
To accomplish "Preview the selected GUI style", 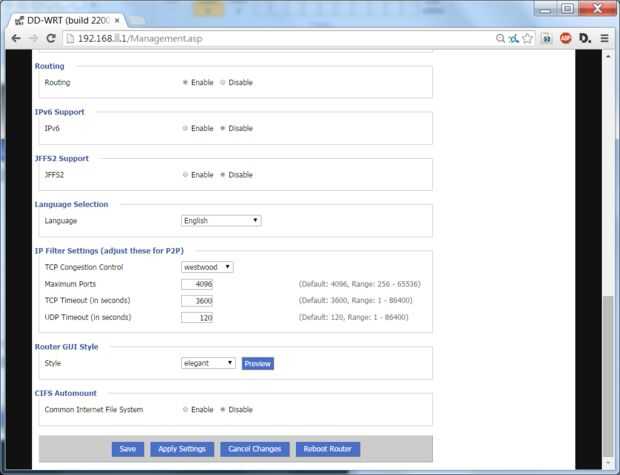I will pos(257,364).
